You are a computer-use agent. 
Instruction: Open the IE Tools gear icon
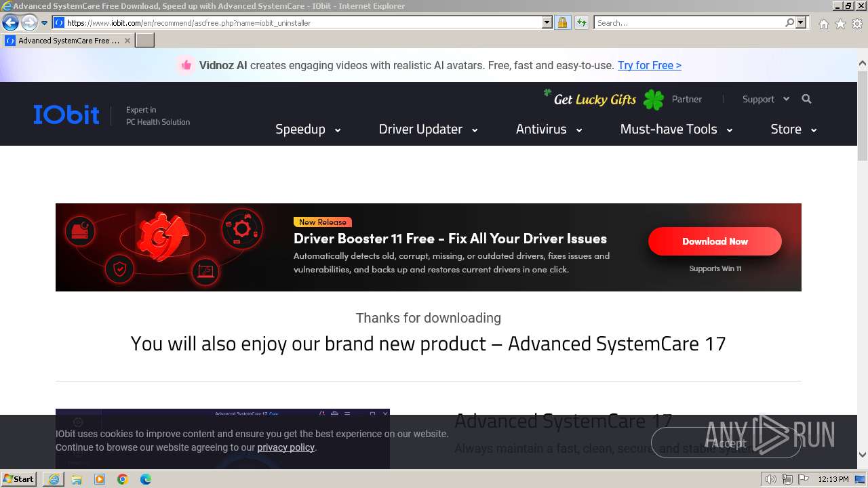(x=857, y=24)
